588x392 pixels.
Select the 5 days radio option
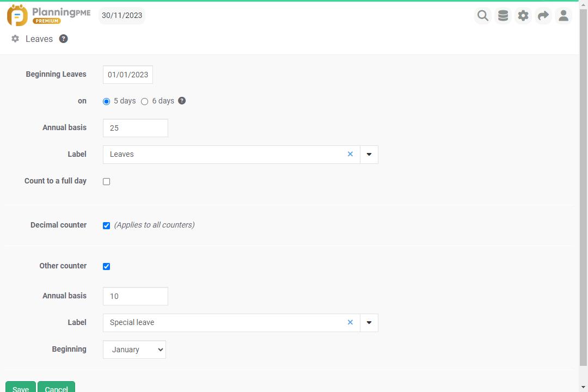107,101
